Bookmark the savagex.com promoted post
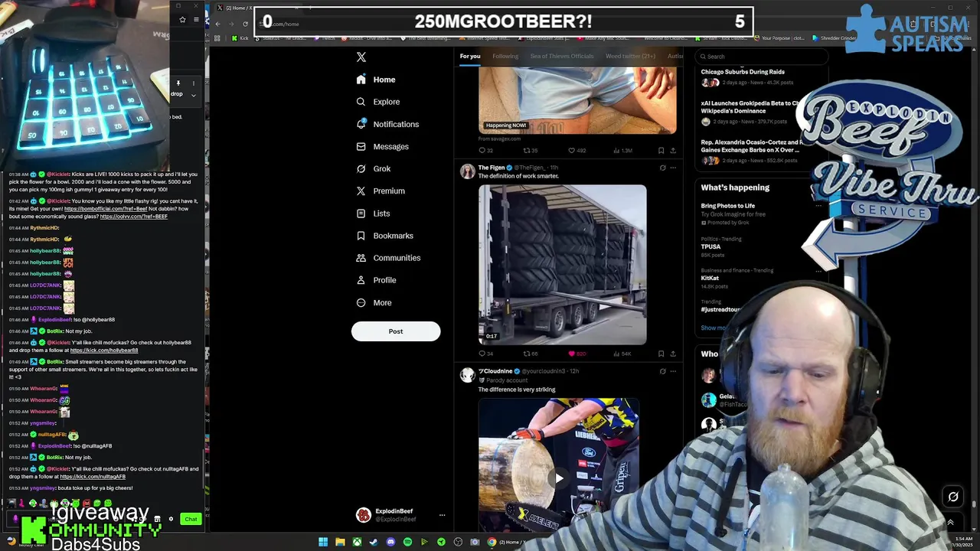The width and height of the screenshot is (980, 551). tap(661, 151)
